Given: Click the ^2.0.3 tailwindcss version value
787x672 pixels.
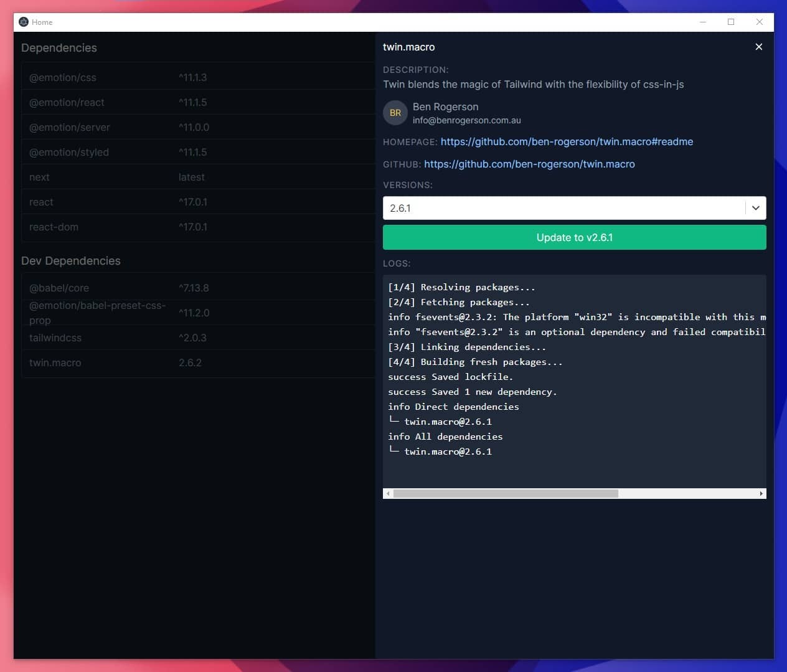Looking at the screenshot, I should click(192, 338).
